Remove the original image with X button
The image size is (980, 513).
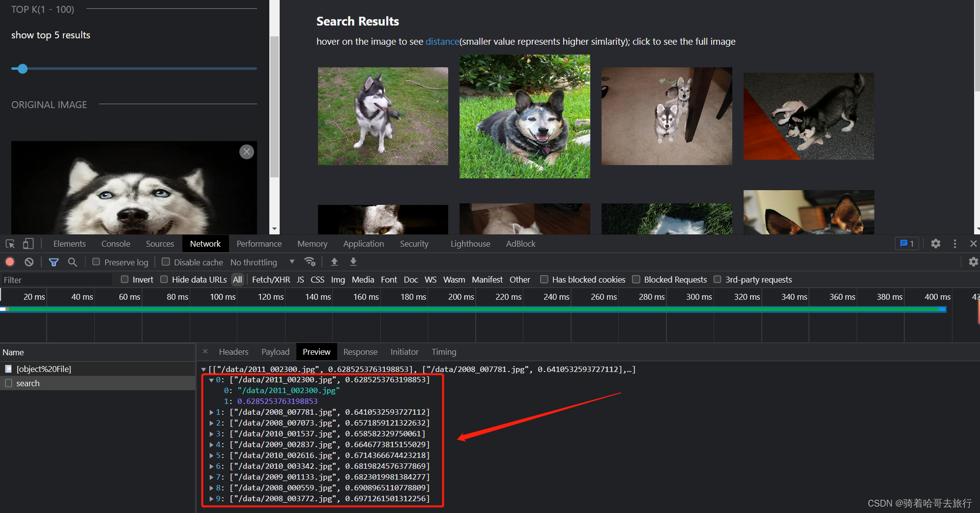247,152
